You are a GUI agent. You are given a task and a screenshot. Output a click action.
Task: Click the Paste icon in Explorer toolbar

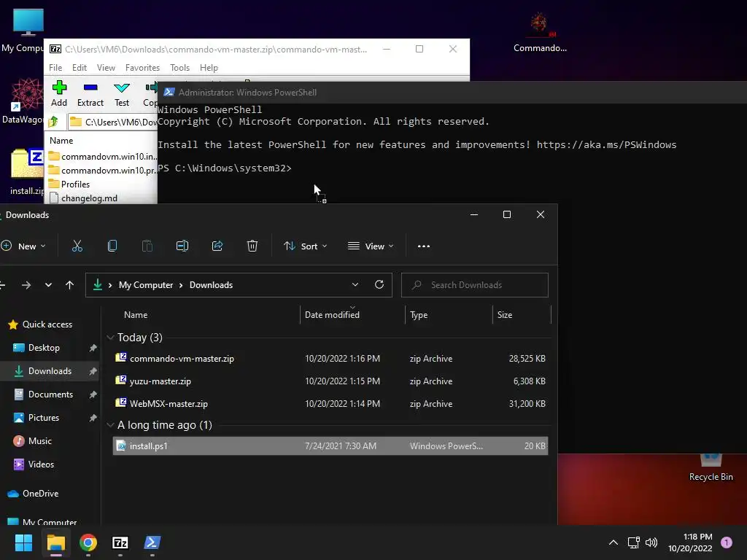pyautogui.click(x=147, y=246)
